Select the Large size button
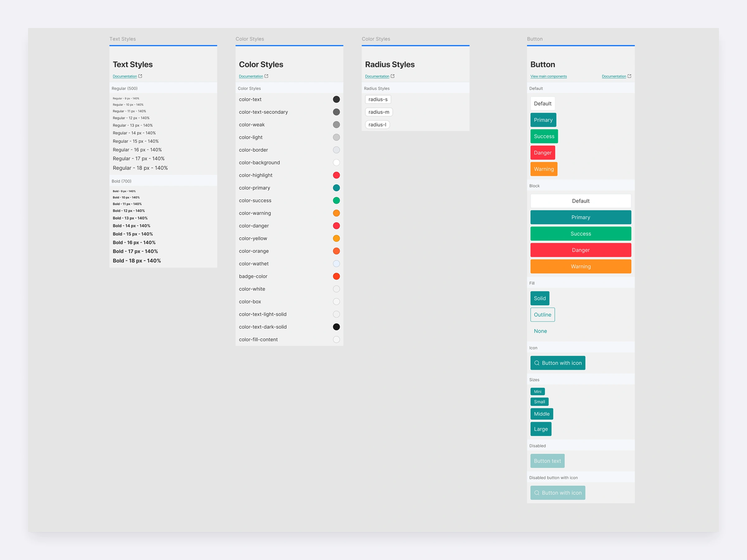The width and height of the screenshot is (747, 560). click(541, 429)
